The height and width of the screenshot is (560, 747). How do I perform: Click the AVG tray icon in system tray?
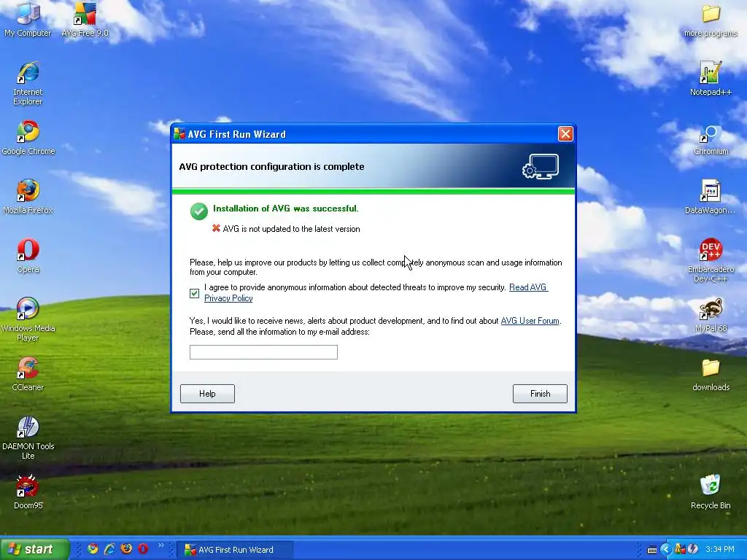[681, 550]
